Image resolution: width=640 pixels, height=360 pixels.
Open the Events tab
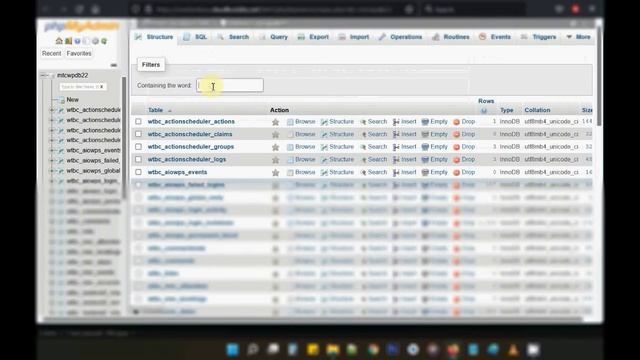point(495,37)
